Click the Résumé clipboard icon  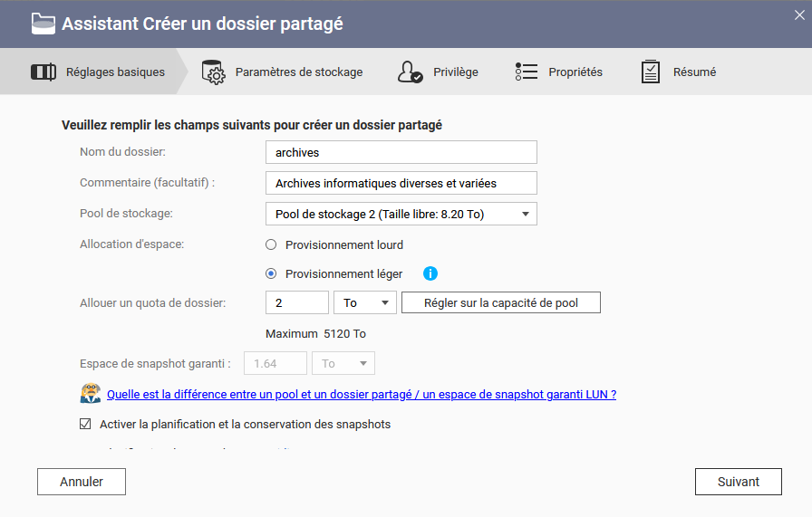tap(650, 72)
